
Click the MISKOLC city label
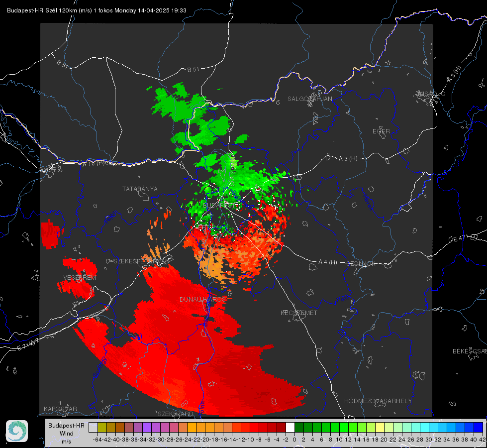point(431,94)
